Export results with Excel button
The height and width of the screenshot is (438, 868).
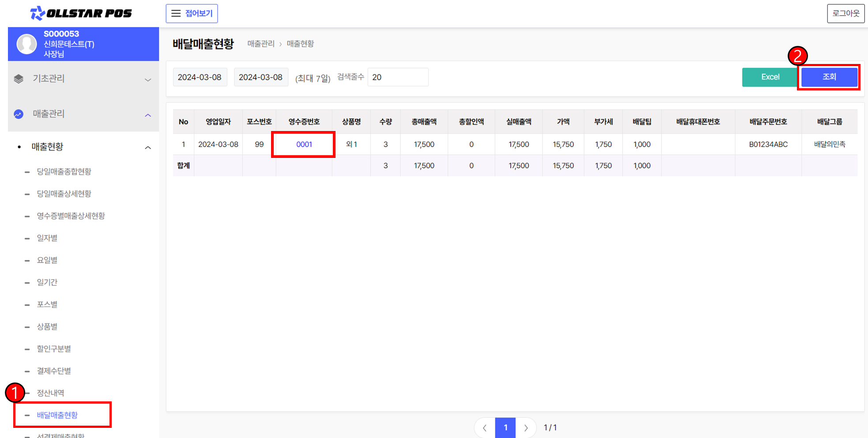[770, 77]
